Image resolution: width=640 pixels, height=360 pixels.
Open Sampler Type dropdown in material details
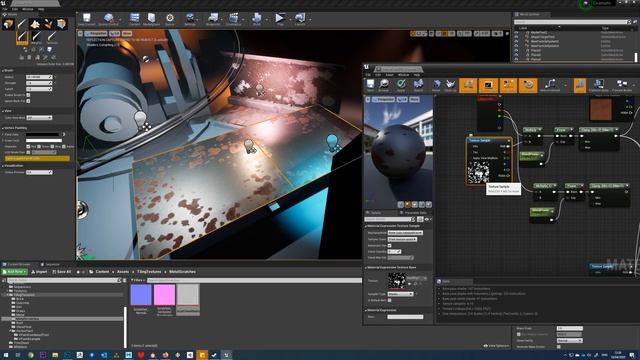pos(400,294)
